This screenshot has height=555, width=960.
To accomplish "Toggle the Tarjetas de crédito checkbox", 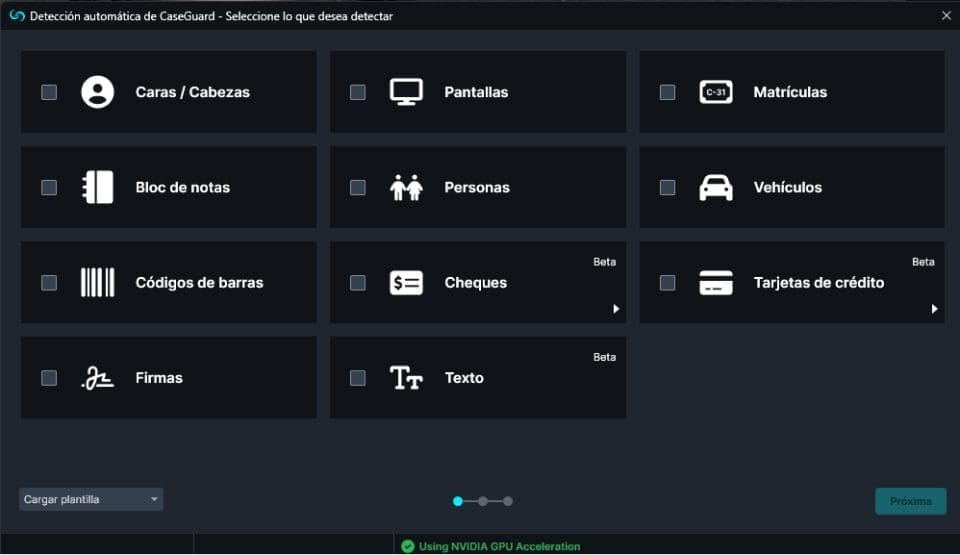I will tap(667, 282).
